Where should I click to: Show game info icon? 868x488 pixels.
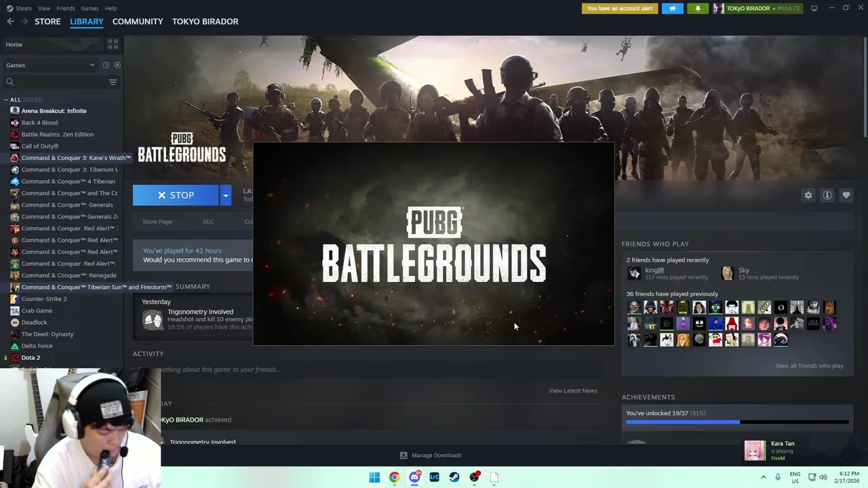[827, 195]
